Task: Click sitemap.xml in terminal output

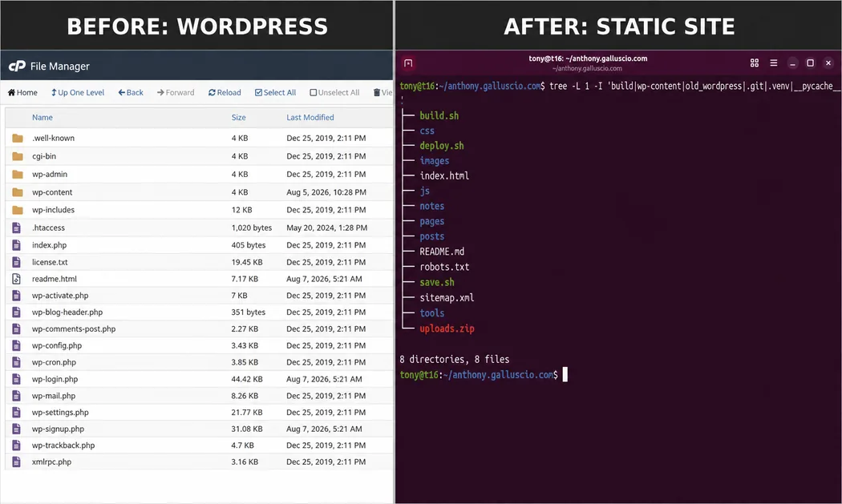Action: coord(447,297)
